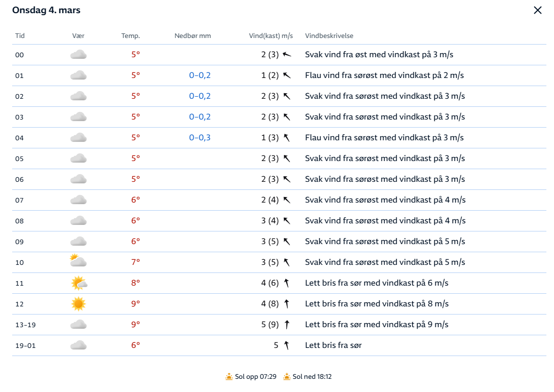Click the 0–0,3 precipitation value at hour 04
This screenshot has height=392, width=554.
[x=200, y=138]
